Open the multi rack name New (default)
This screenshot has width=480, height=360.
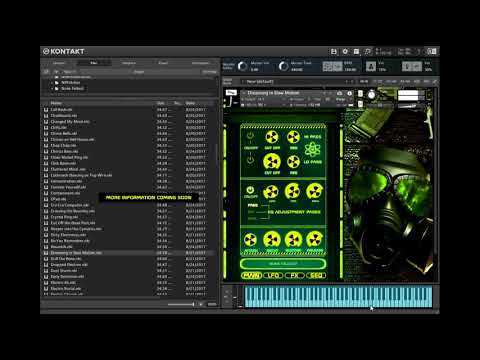pos(260,81)
